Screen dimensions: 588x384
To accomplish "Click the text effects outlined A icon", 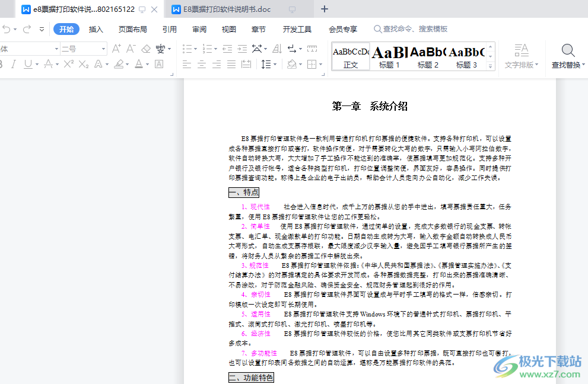I will pos(98,64).
